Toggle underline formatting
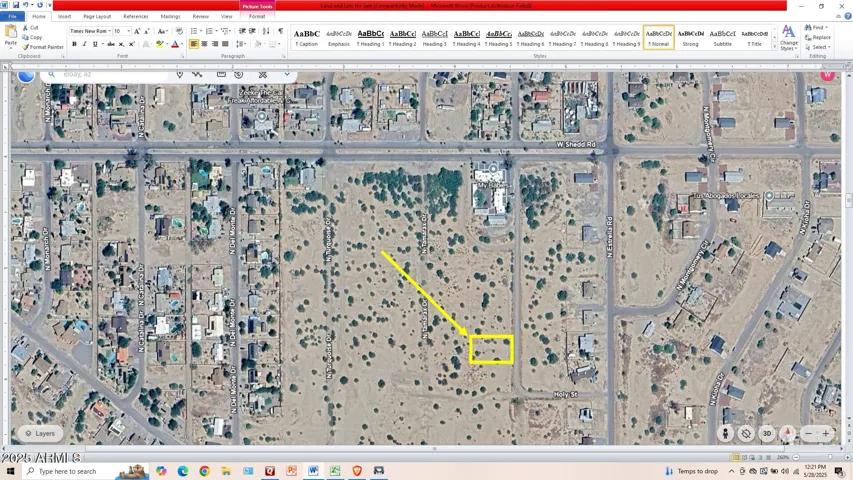Image resolution: width=853 pixels, height=480 pixels. (x=95, y=44)
